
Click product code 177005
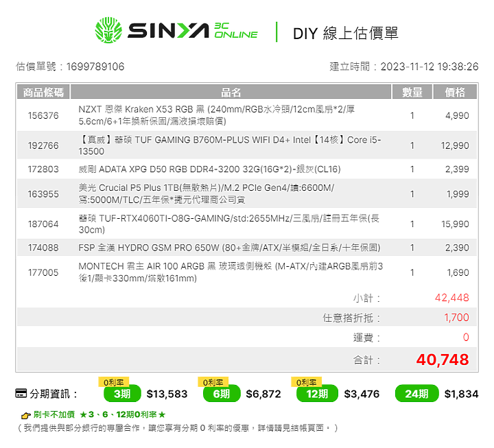(43, 272)
